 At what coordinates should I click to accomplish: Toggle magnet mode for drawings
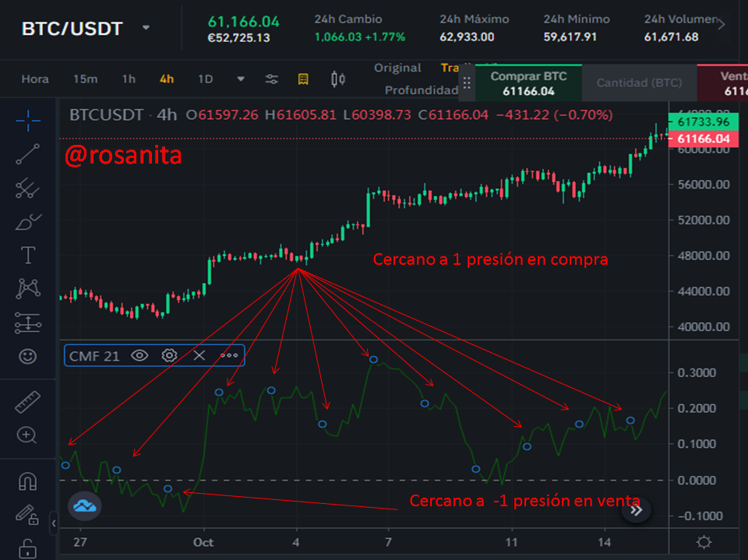tap(28, 481)
